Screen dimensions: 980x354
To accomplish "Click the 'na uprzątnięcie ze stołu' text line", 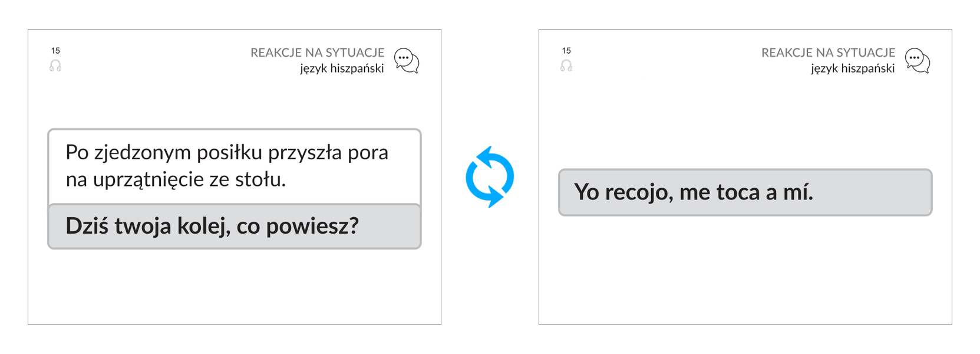I will tap(176, 179).
